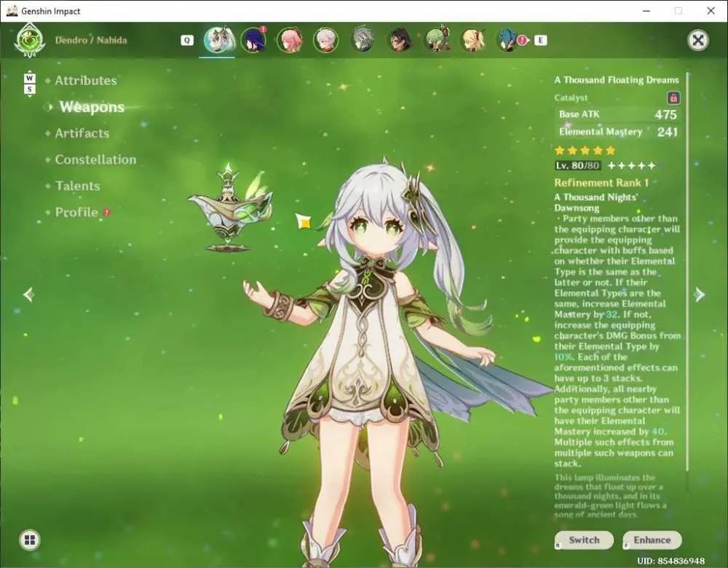
Task: Switch to the teal-blue-haired character portrait
Action: coord(508,40)
